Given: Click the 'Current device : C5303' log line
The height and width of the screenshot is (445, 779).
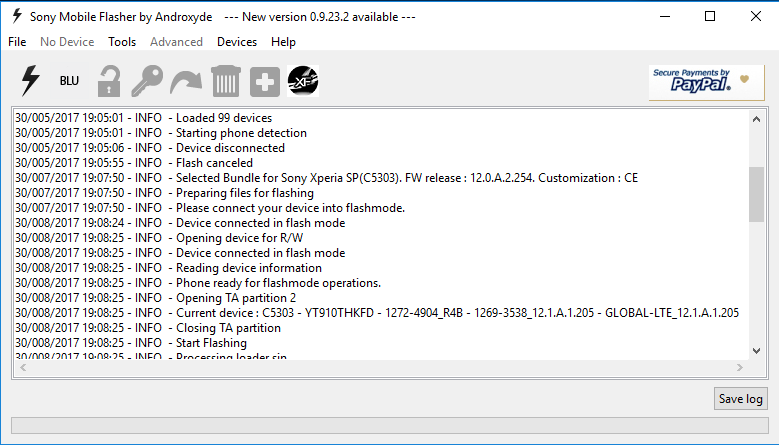Looking at the screenshot, I should [x=377, y=313].
